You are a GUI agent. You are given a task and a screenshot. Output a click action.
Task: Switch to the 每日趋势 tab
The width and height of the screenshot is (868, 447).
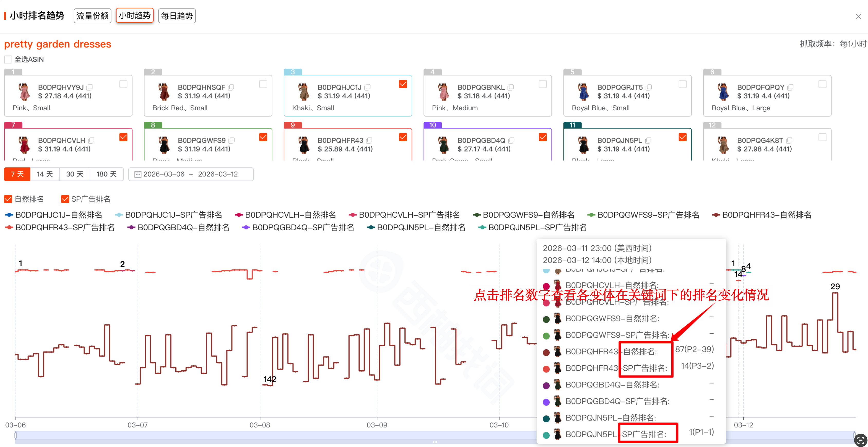(x=177, y=16)
